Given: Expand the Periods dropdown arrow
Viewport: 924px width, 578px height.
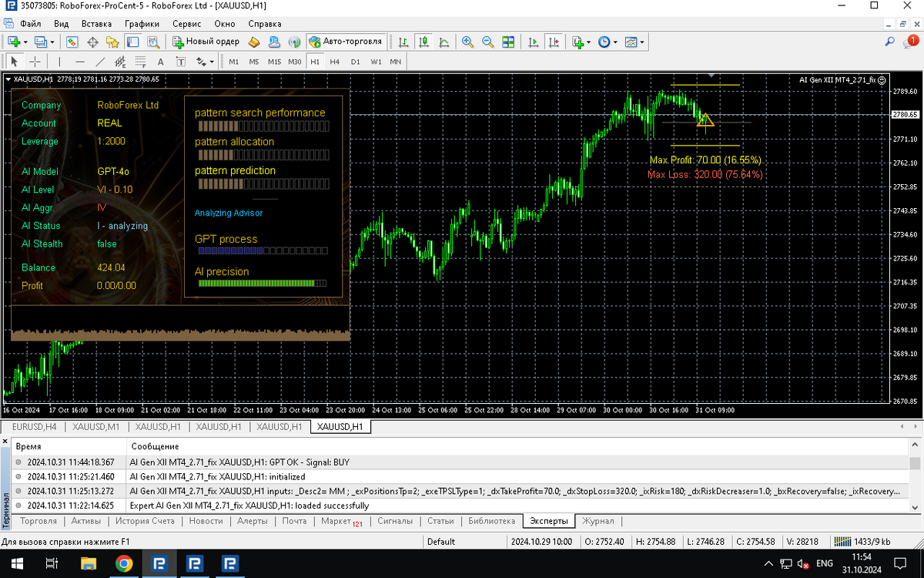Looking at the screenshot, I should [615, 42].
